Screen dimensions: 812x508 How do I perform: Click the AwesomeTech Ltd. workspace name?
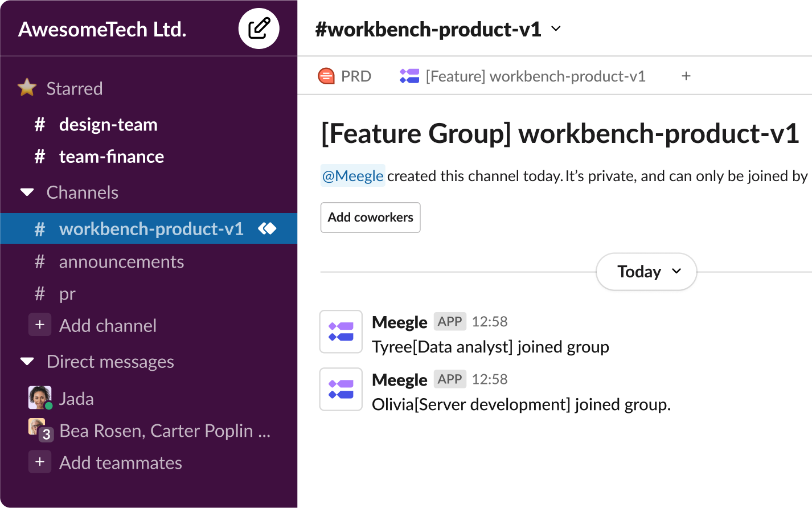click(x=102, y=29)
